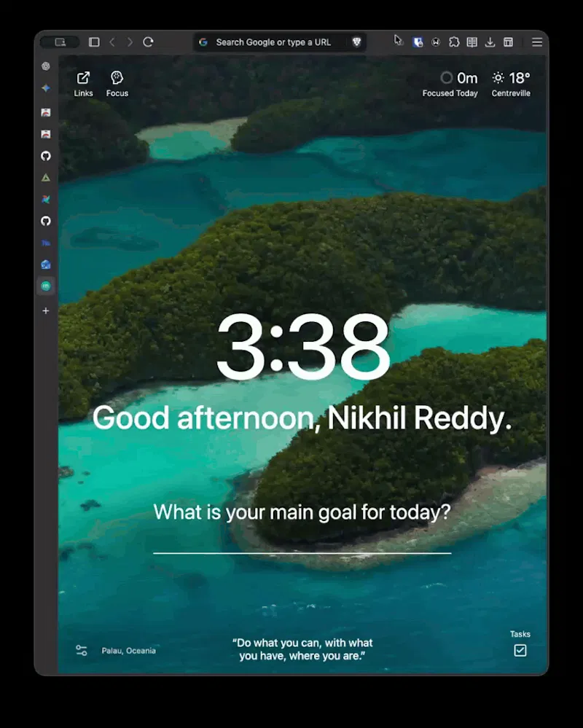Click the dark pill button left of sidebar toggle
The image size is (583, 728).
pyautogui.click(x=60, y=42)
